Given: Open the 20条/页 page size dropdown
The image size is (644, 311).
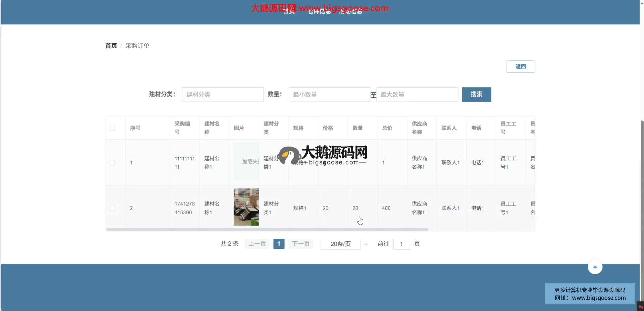Looking at the screenshot, I should (x=340, y=244).
